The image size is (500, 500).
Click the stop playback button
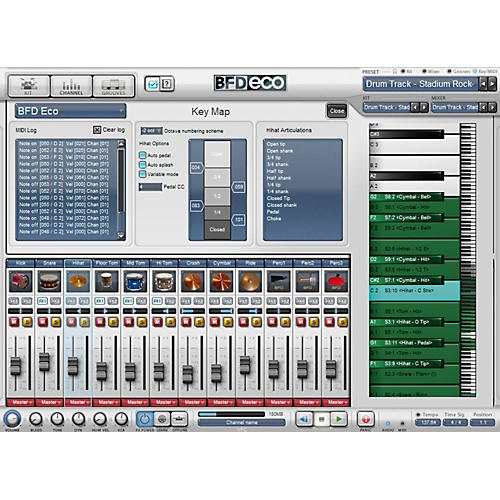pos(322,419)
